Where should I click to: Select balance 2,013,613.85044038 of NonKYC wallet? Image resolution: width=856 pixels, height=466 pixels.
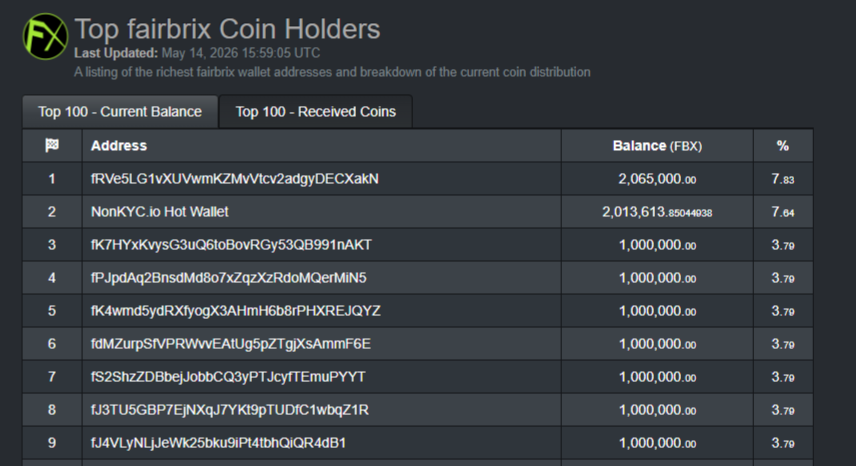(x=657, y=212)
